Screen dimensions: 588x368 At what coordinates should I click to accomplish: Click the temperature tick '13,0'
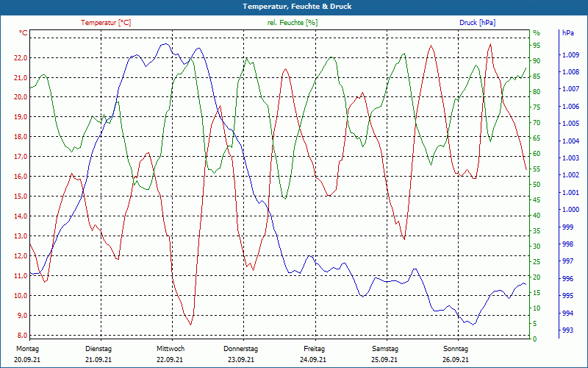(21, 236)
